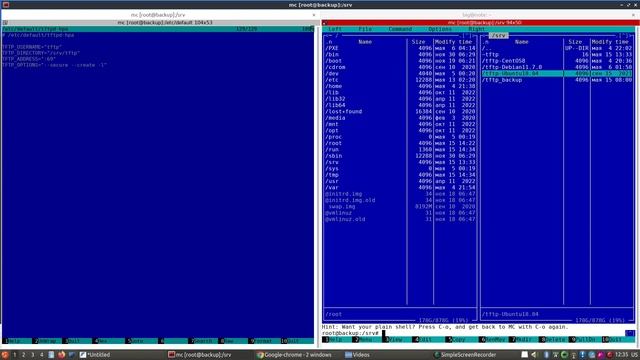Select the highlighted /tftp-Ubuntu18.04 directory
The height and width of the screenshot is (360, 640).
point(557,73)
